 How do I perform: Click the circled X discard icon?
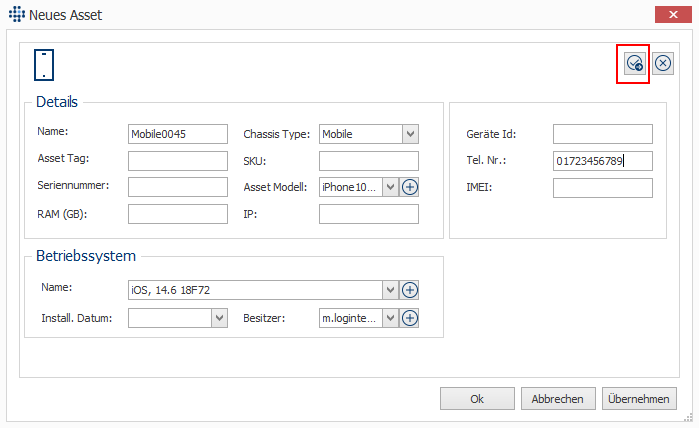click(663, 63)
